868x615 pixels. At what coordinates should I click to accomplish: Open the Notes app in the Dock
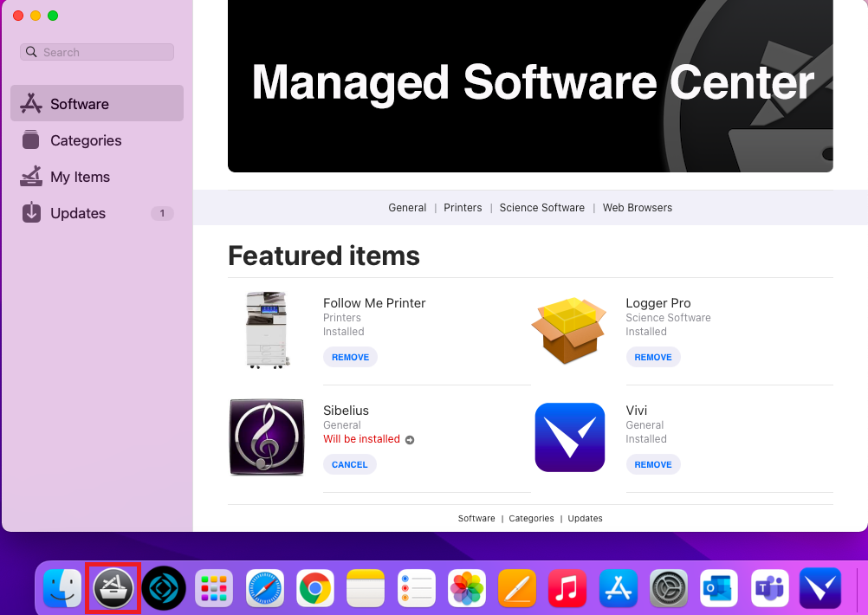click(x=366, y=587)
